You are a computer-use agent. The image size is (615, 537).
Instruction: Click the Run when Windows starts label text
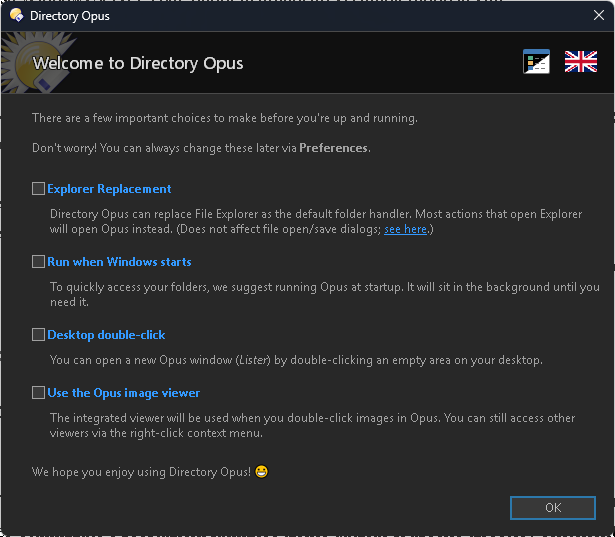[x=119, y=262]
